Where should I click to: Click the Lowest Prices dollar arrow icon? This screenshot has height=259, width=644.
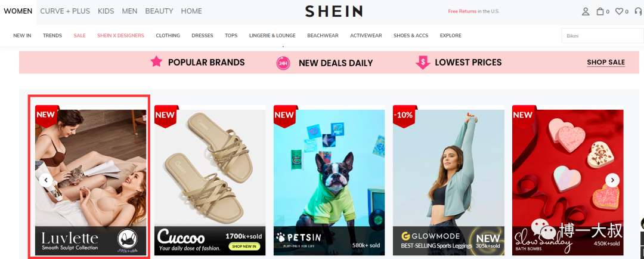[x=423, y=63]
